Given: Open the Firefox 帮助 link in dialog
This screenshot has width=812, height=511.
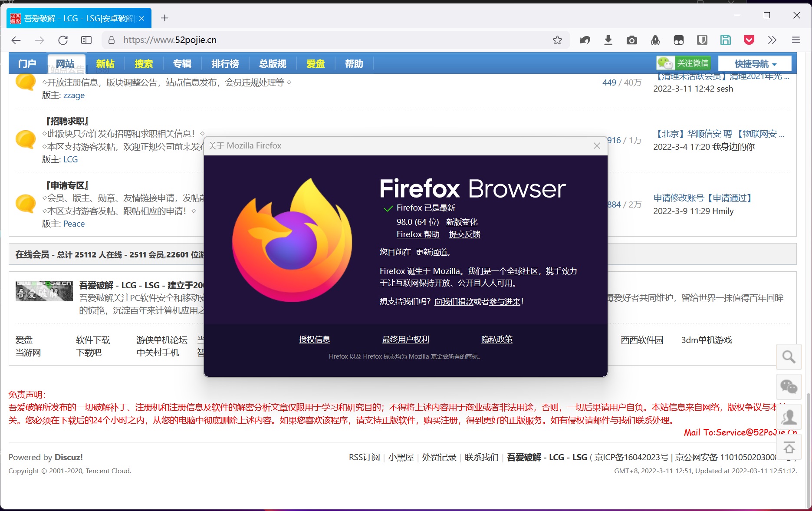Looking at the screenshot, I should (418, 234).
